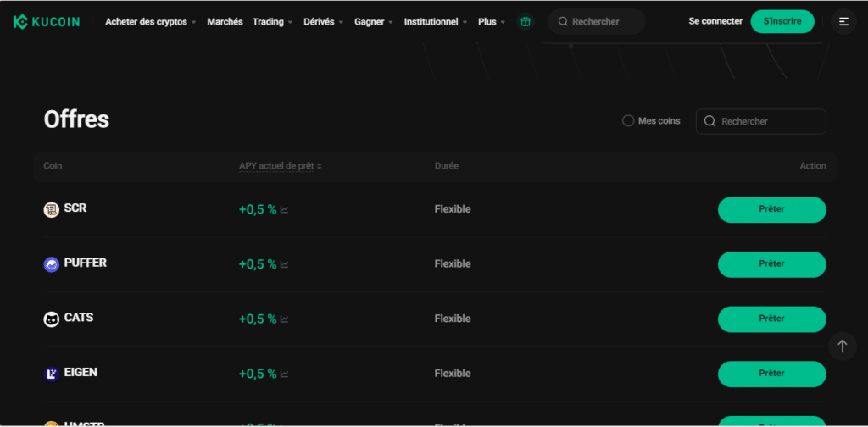The width and height of the screenshot is (868, 427).
Task: Open the gift rewards icon
Action: [x=526, y=21]
